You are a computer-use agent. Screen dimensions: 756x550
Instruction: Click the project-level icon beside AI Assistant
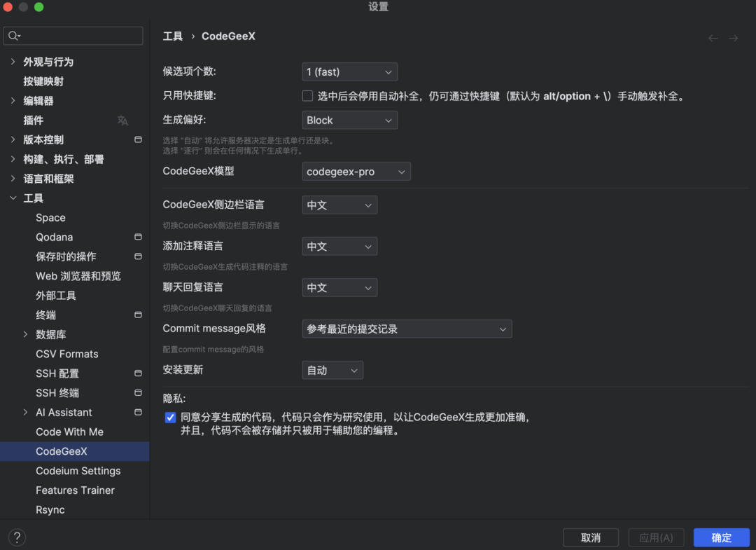coord(138,413)
